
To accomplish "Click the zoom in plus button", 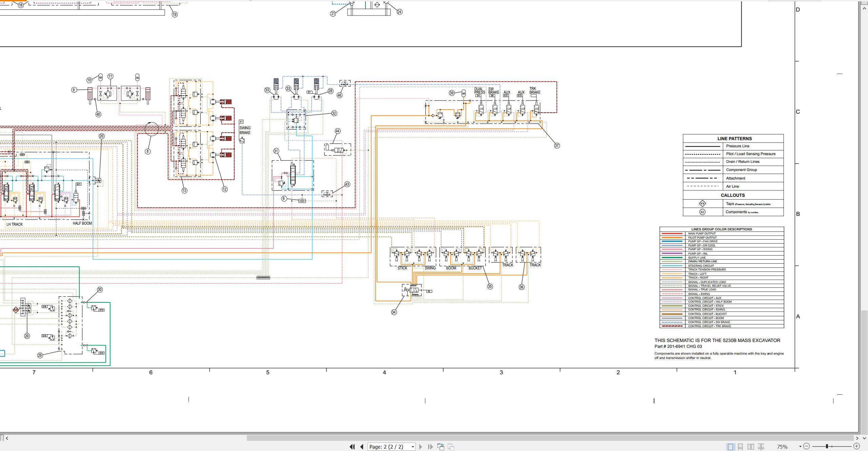I will click(856, 446).
